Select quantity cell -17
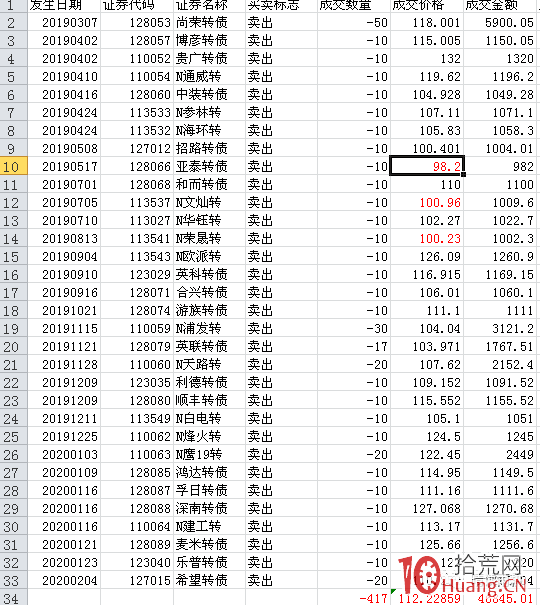This screenshot has width=540, height=605. click(354, 346)
